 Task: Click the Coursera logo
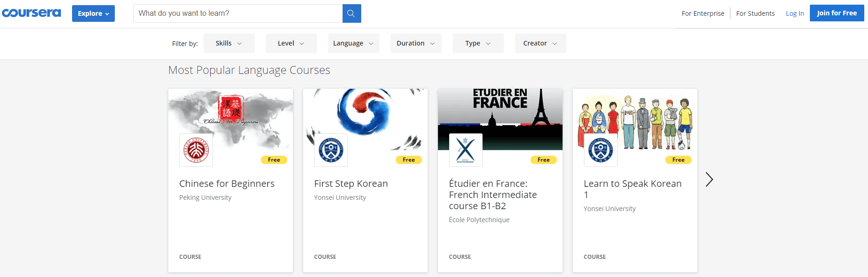point(32,13)
